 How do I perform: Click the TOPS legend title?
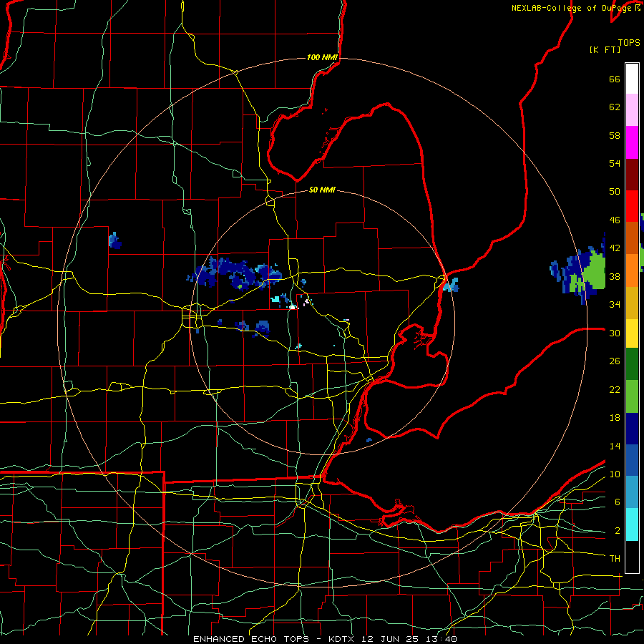coord(629,43)
